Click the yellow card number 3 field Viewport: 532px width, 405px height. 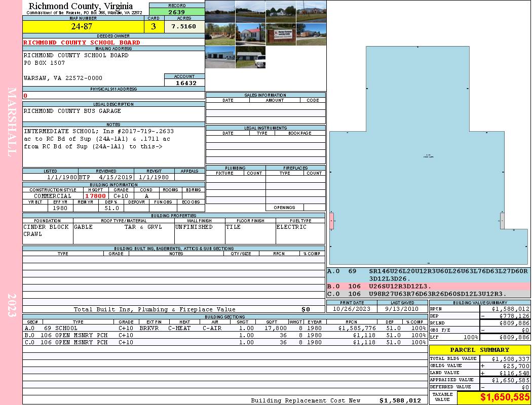pyautogui.click(x=154, y=27)
